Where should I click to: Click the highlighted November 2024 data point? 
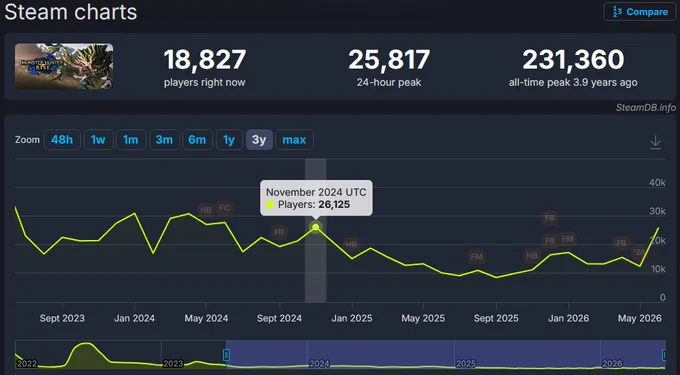[x=316, y=227]
